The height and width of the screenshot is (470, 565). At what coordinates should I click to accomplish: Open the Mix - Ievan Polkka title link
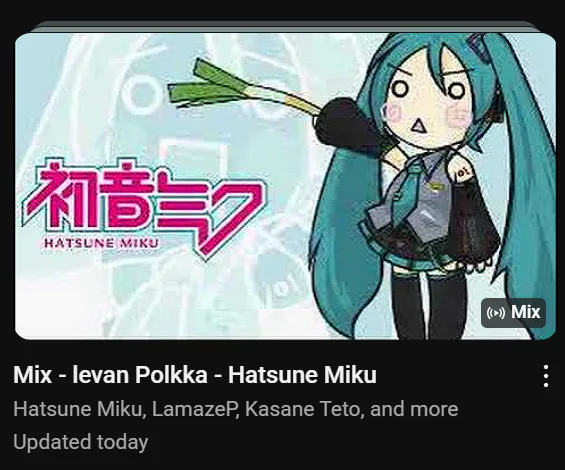click(x=195, y=374)
